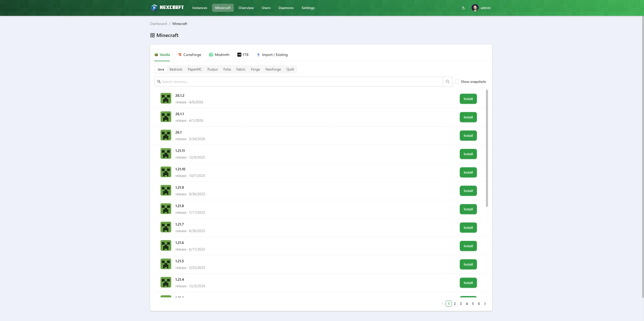
Task: Install version 1.21.8
Action: pyautogui.click(x=468, y=209)
